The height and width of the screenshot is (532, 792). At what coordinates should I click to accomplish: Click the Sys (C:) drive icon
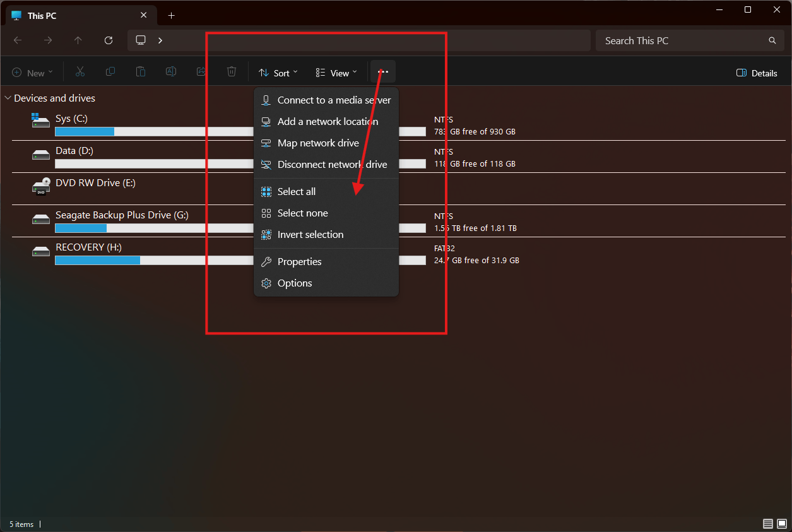tap(40, 121)
